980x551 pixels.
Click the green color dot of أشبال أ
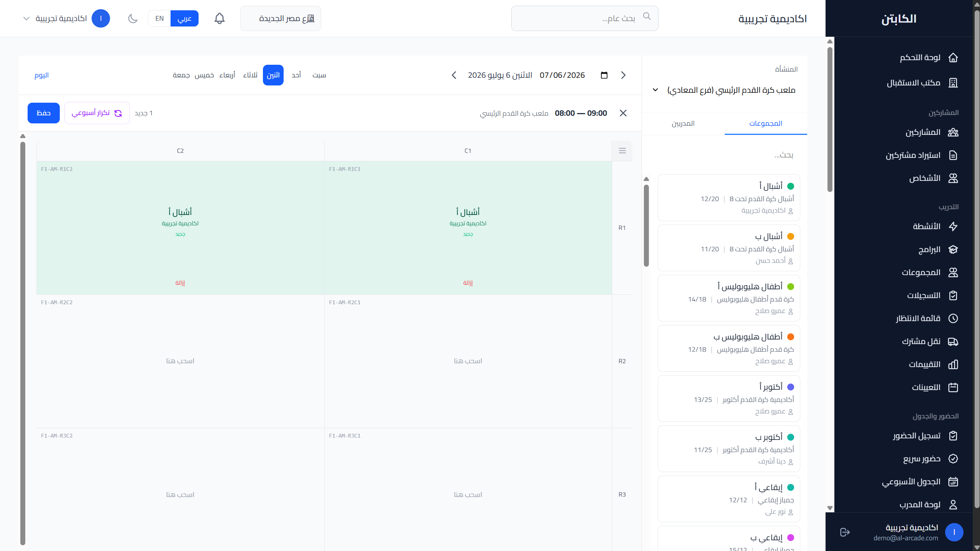coord(790,186)
